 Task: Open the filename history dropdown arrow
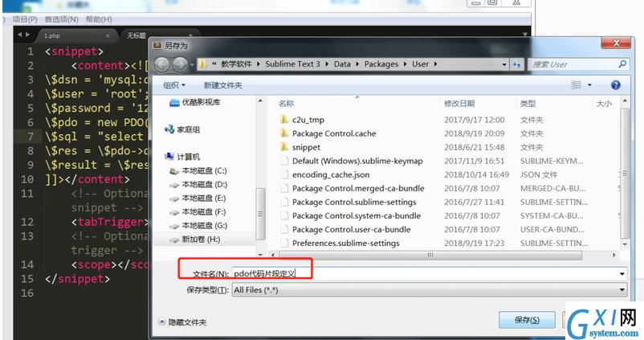pyautogui.click(x=622, y=273)
